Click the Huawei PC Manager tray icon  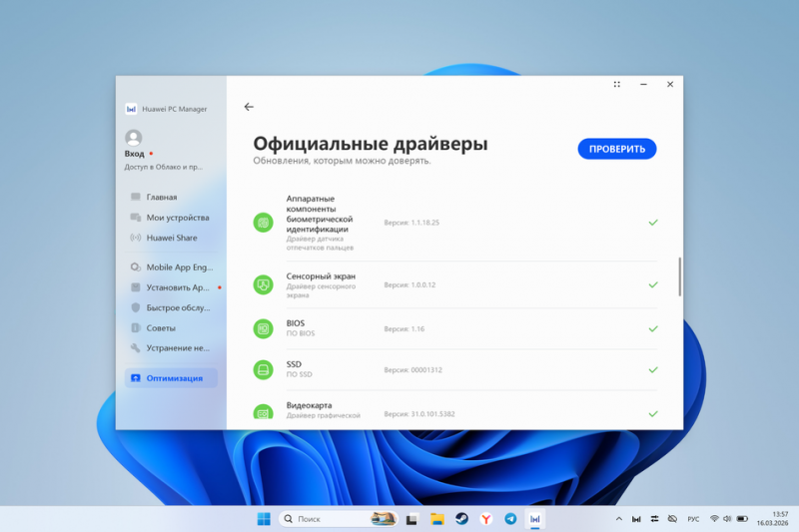(636, 519)
